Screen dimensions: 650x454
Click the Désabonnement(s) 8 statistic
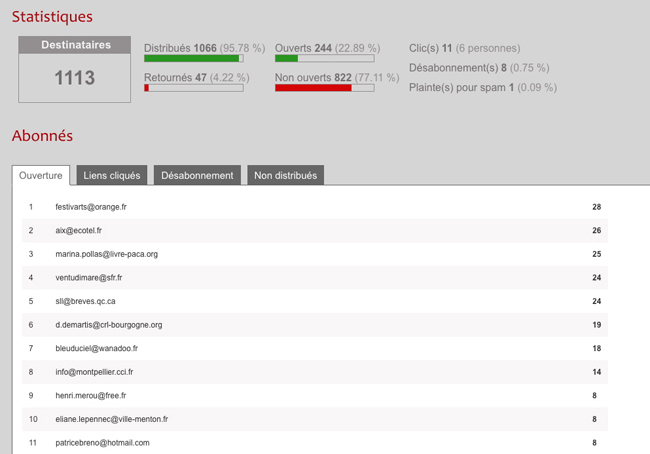tap(479, 68)
